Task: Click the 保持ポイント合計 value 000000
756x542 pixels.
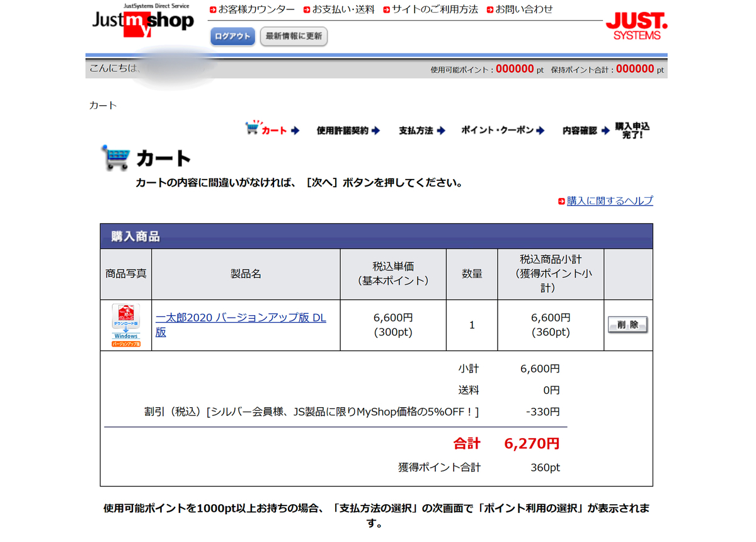Action: pyautogui.click(x=634, y=69)
